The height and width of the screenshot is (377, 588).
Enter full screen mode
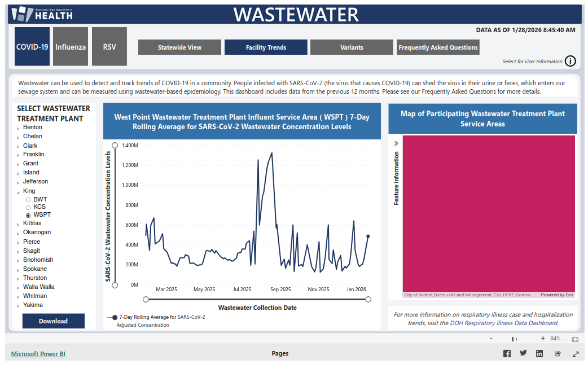[576, 354]
